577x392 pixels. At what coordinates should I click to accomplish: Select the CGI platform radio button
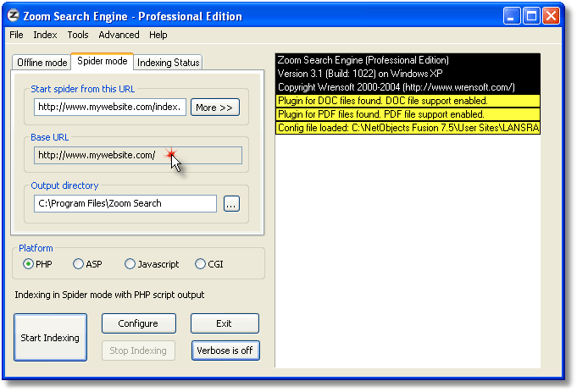click(209, 264)
